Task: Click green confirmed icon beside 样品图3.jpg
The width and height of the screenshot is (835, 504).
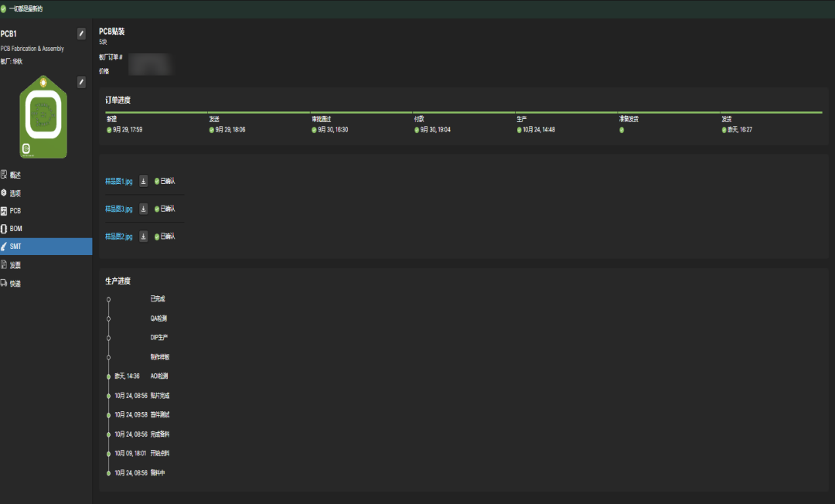Action: [x=156, y=209]
